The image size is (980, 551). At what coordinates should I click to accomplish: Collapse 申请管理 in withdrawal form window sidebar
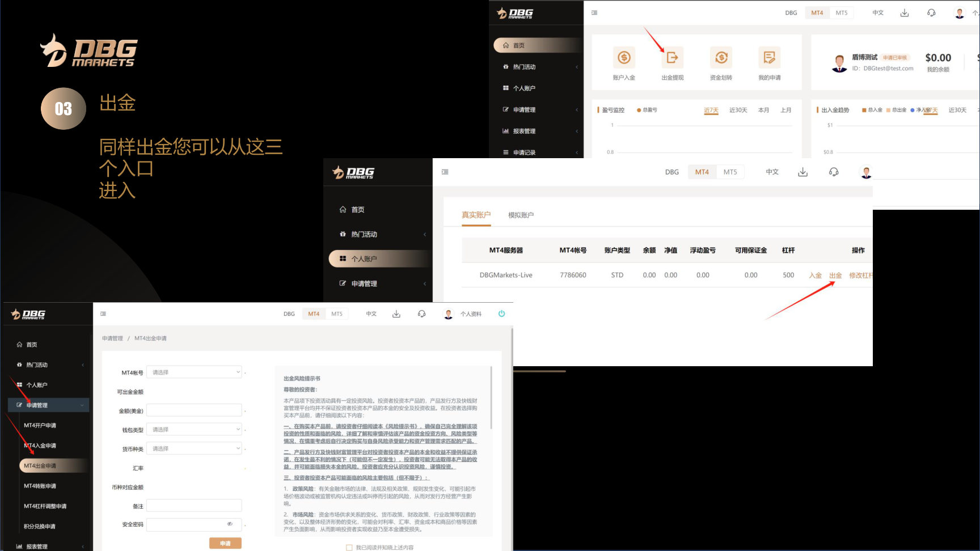coord(49,405)
